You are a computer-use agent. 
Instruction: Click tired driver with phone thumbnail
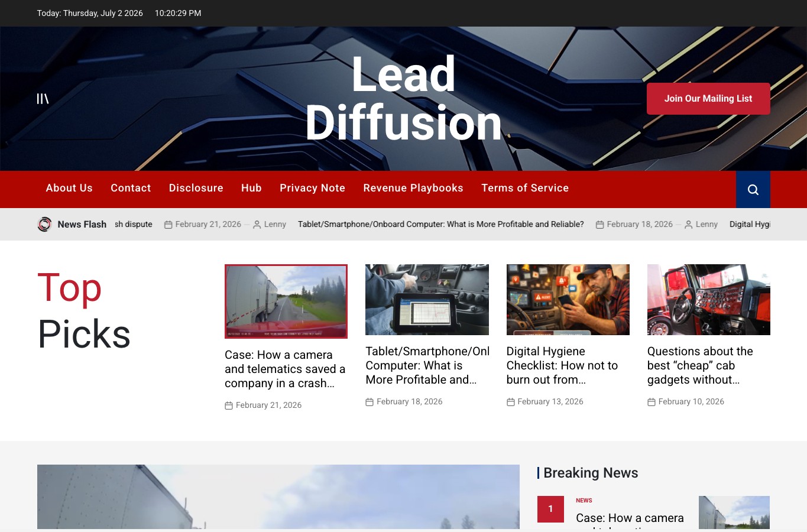(568, 300)
